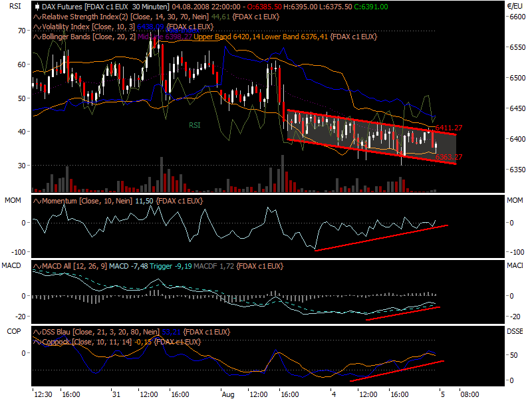Click the RSI axis header at top left

point(15,6)
